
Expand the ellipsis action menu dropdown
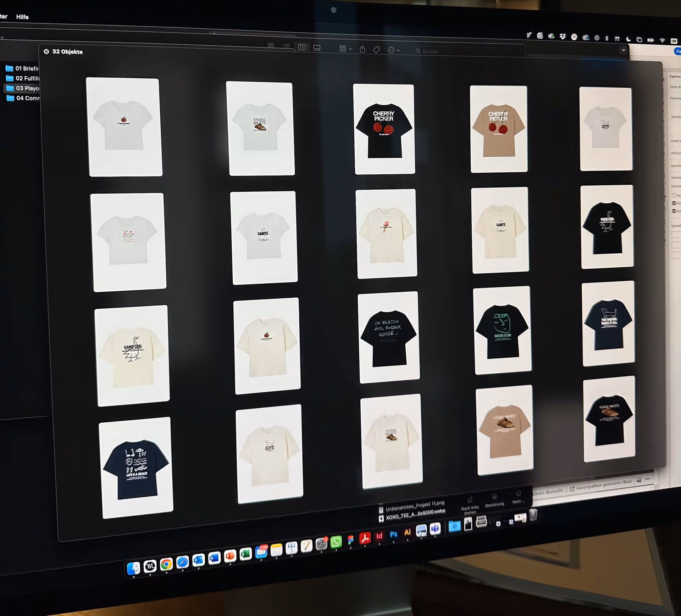tap(394, 50)
